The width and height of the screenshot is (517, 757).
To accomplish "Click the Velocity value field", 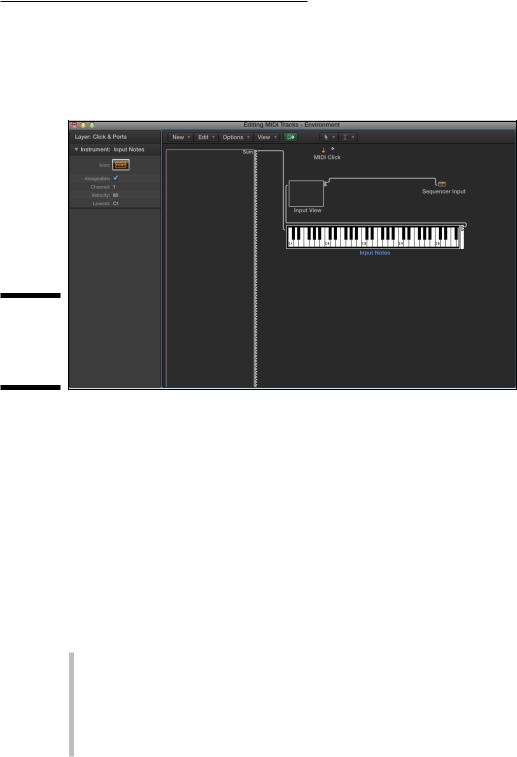I will point(115,195).
